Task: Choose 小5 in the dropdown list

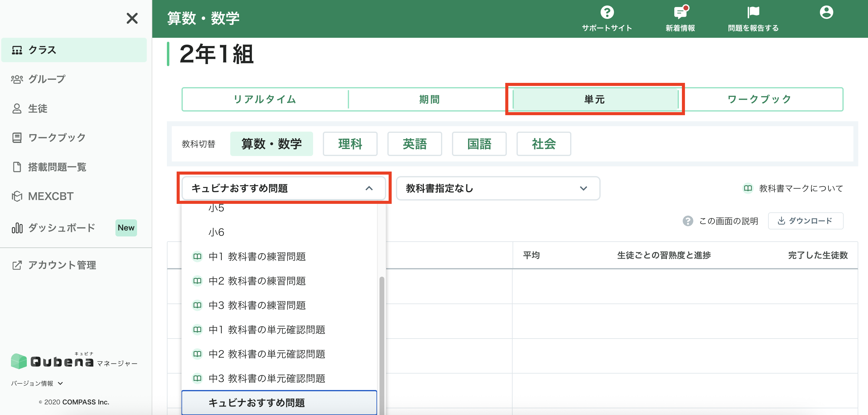Action: click(x=279, y=208)
